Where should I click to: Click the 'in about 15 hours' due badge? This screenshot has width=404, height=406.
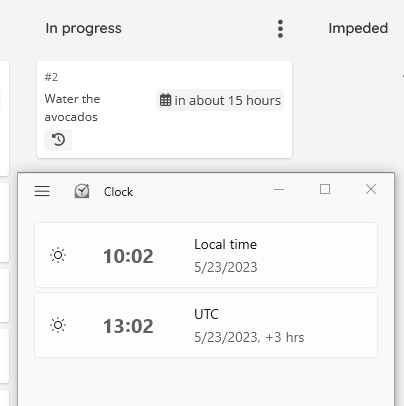coord(220,100)
